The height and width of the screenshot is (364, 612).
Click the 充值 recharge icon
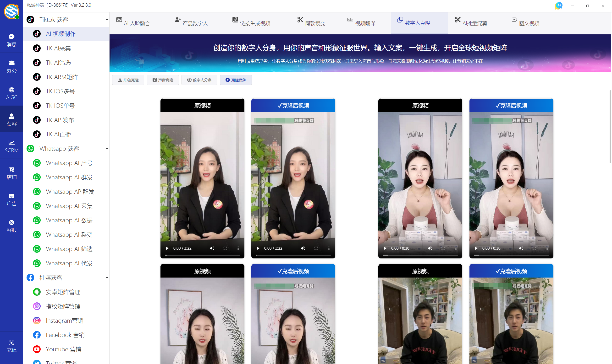pos(11,346)
